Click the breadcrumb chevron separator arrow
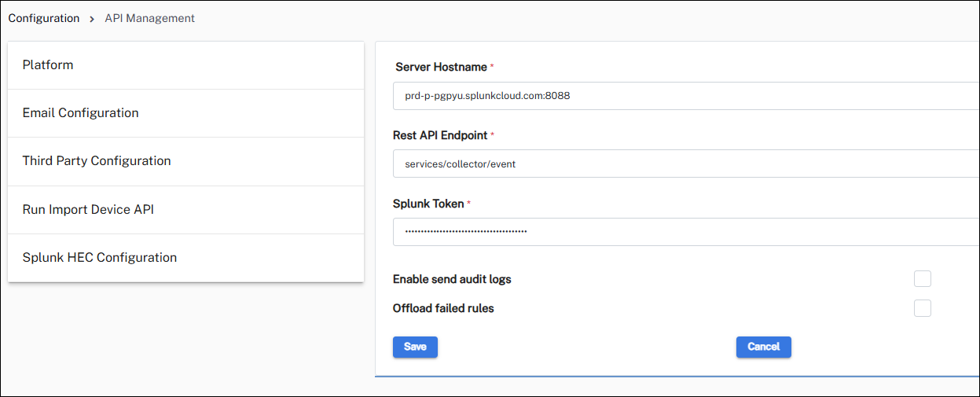This screenshot has width=980, height=397. coord(92,19)
